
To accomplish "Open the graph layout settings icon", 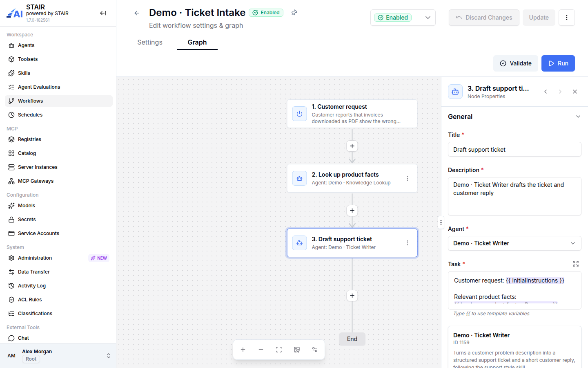I will pyautogui.click(x=315, y=350).
